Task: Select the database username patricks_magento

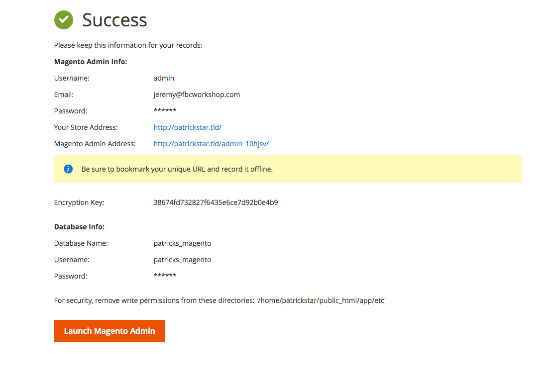Action: (x=182, y=259)
